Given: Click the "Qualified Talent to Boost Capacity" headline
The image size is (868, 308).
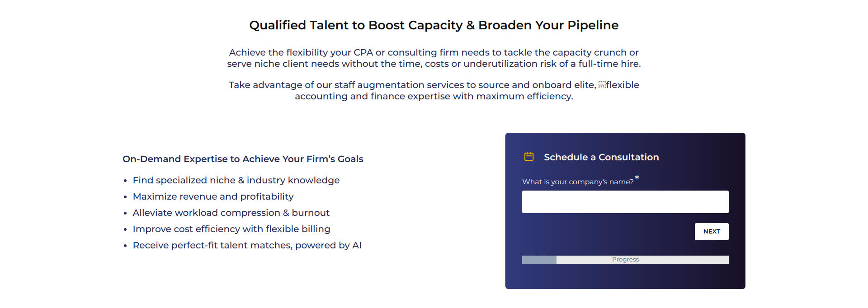Looking at the screenshot, I should pyautogui.click(x=434, y=25).
